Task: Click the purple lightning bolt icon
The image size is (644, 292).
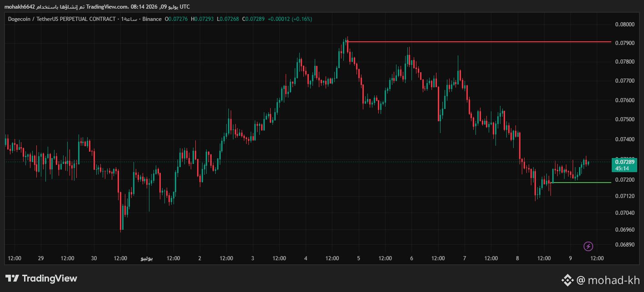Action: point(588,246)
